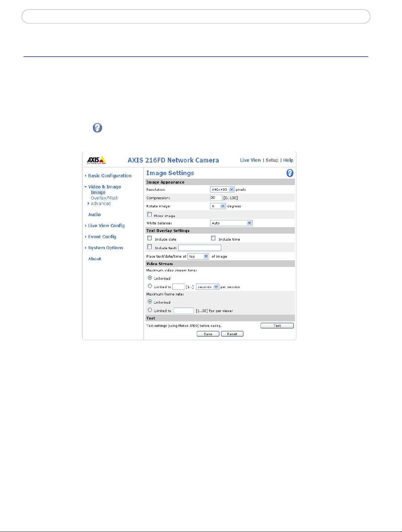Image resolution: width=402 pixels, height=532 pixels.
Task: Click Text Overlay Settings section header
Action: 220,231
